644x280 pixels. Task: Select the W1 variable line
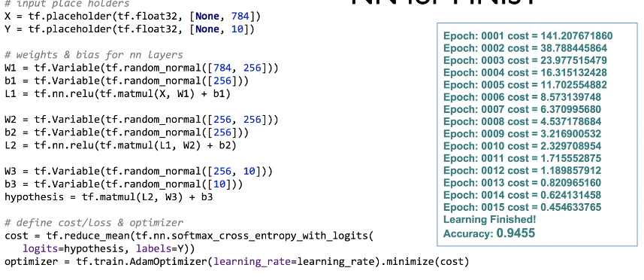click(x=142, y=68)
